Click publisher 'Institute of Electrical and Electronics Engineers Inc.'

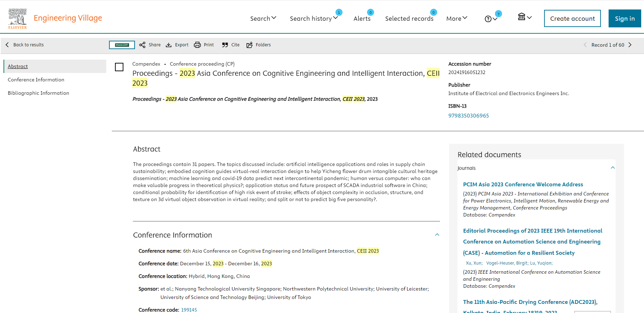pyautogui.click(x=509, y=93)
